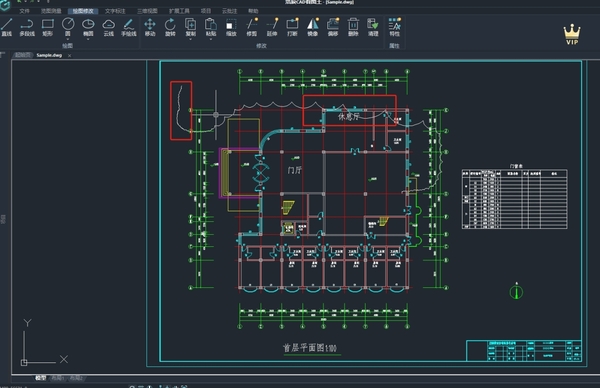Pick the Cloud line (云线) tool
This screenshot has height=388, width=600.
[x=109, y=28]
